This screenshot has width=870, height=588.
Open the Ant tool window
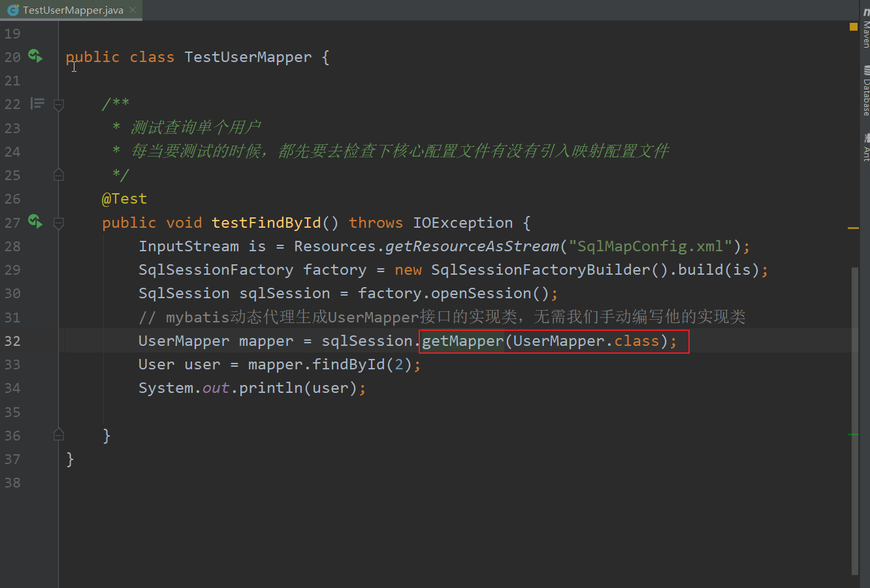[865, 147]
